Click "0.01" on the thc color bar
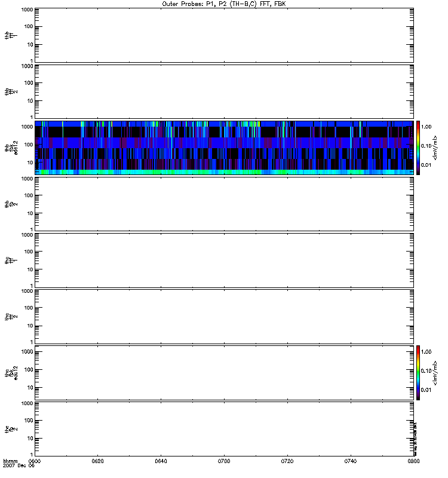The image size is (448, 478). 426,390
